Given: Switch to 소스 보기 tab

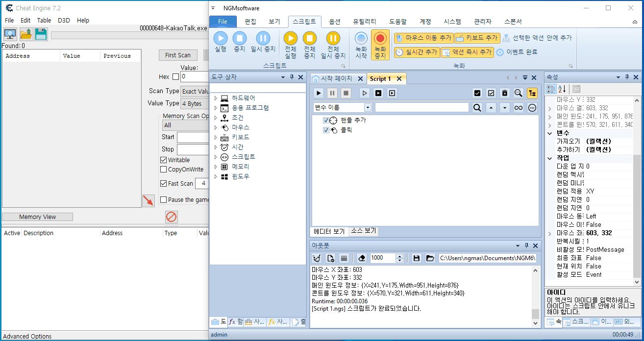Looking at the screenshot, I should [363, 231].
